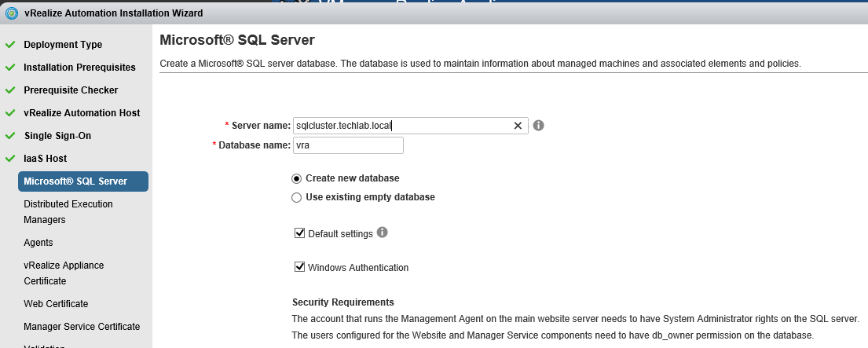This screenshot has height=348, width=868.
Task: Click the vRealize Automation wizard logo icon
Action: click(11, 13)
